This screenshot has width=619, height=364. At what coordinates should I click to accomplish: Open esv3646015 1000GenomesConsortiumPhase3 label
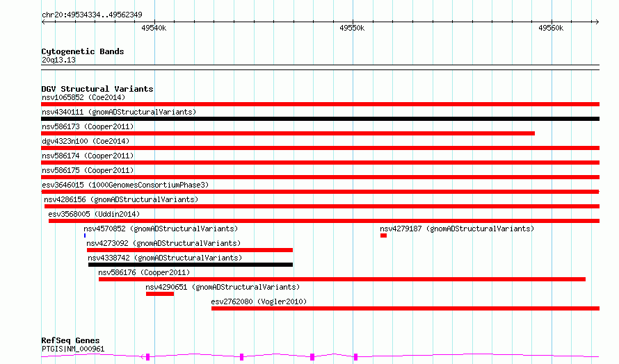click(125, 185)
